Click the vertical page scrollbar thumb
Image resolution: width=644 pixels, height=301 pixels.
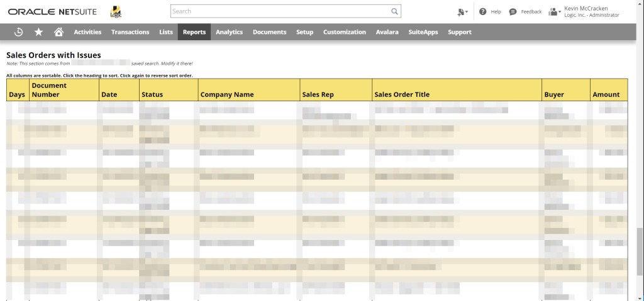click(x=640, y=251)
